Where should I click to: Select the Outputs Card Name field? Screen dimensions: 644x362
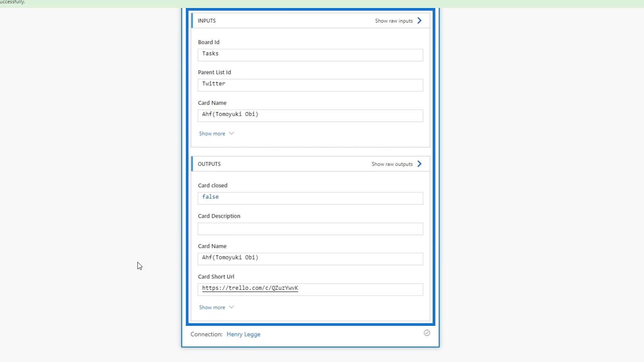point(310,259)
